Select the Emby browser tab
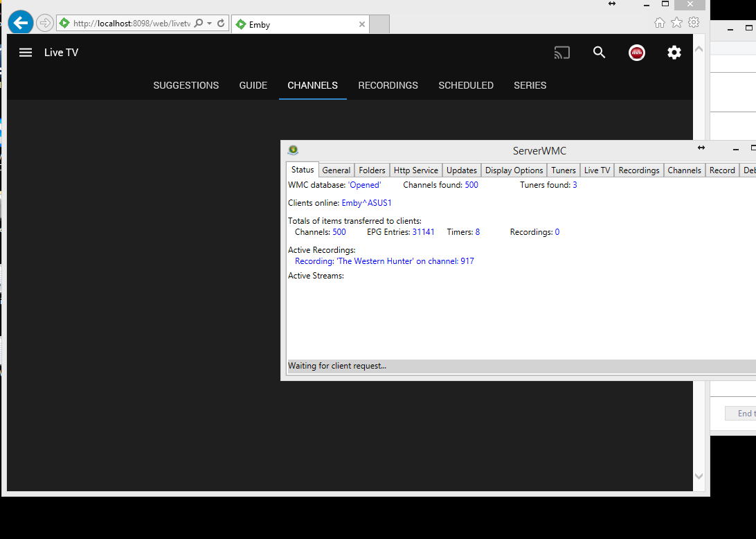This screenshot has height=539, width=756. [300, 24]
